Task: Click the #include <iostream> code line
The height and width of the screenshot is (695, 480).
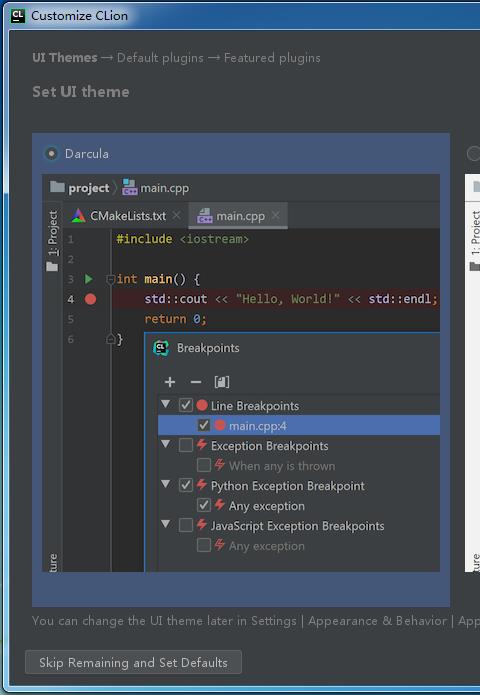Action: point(182,239)
